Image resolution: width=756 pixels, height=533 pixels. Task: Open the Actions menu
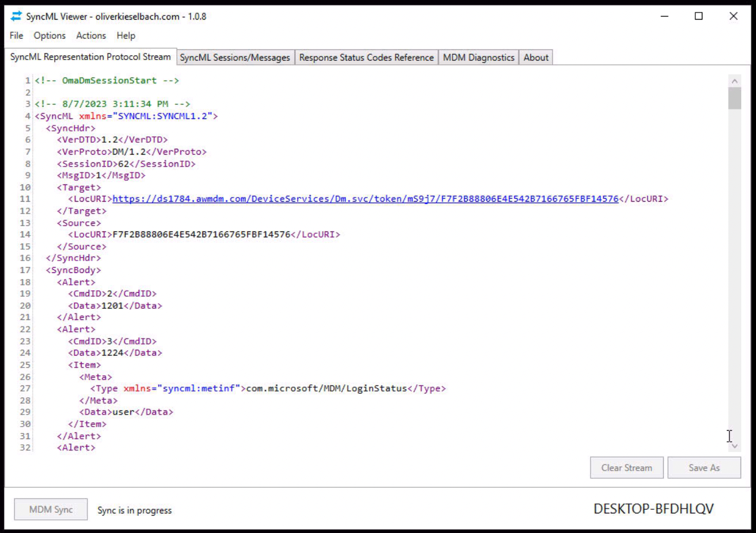tap(90, 36)
